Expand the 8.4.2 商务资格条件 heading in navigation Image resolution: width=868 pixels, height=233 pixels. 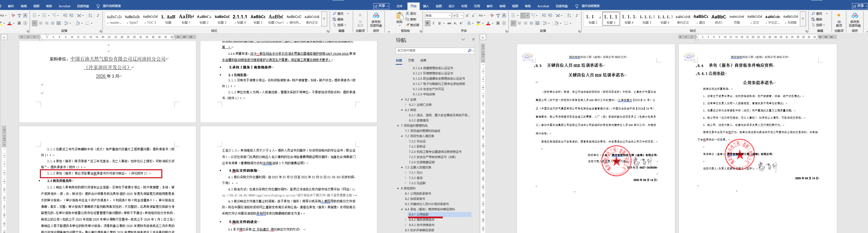point(406,220)
